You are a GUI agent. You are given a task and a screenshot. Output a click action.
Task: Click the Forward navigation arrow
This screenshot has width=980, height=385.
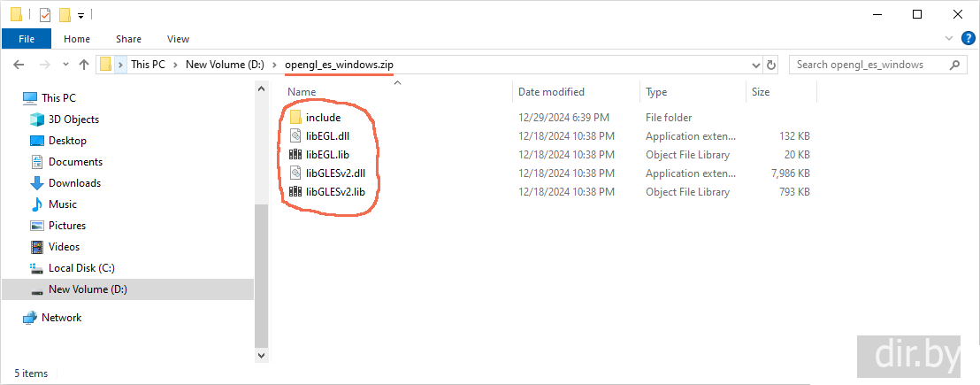click(x=44, y=65)
